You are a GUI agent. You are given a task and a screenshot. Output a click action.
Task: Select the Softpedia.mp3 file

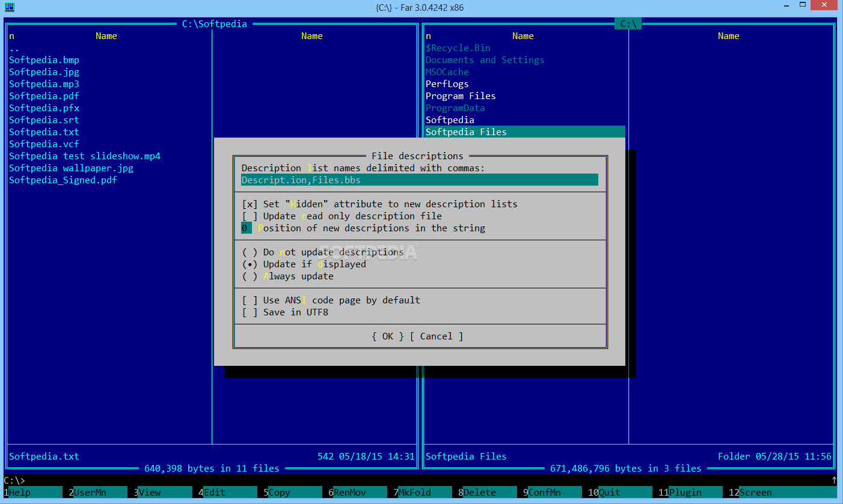[44, 84]
